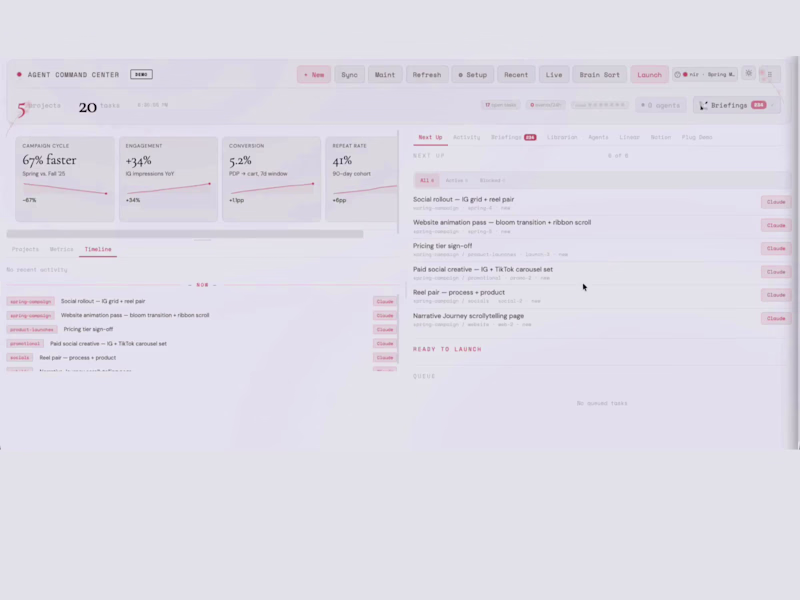Open the Campaign Cycle 67% faster card
The image size is (800, 600).
pyautogui.click(x=65, y=179)
